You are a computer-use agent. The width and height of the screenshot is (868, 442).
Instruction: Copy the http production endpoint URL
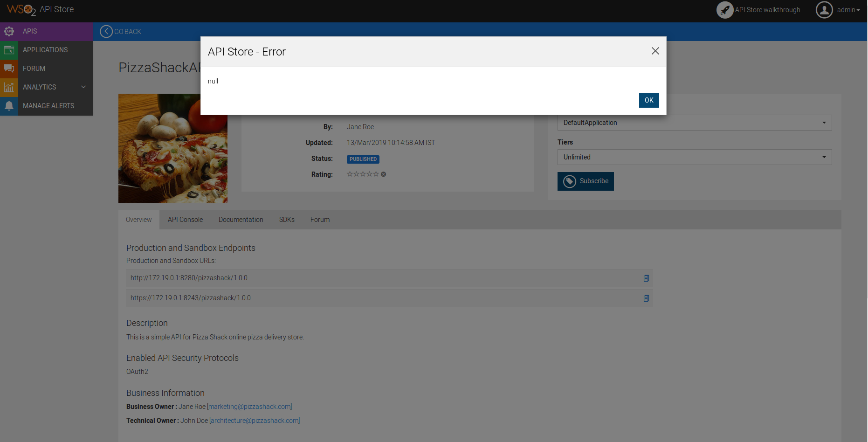pyautogui.click(x=646, y=278)
